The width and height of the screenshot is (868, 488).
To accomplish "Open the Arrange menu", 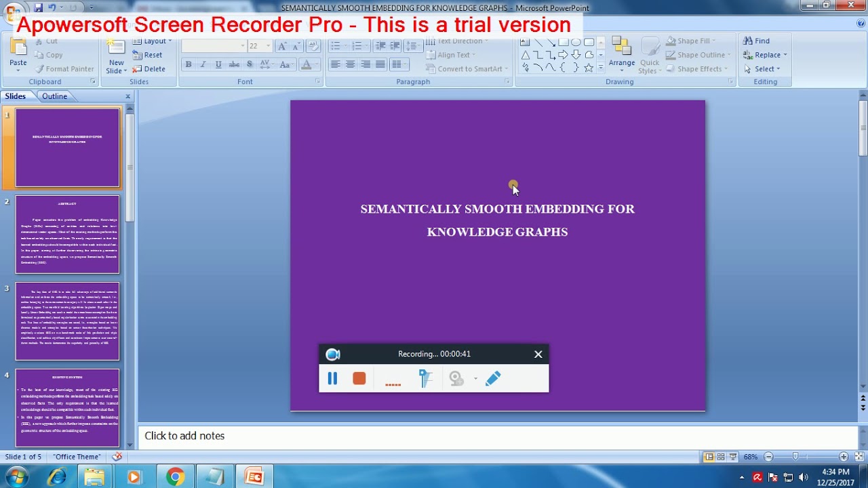I will click(621, 56).
